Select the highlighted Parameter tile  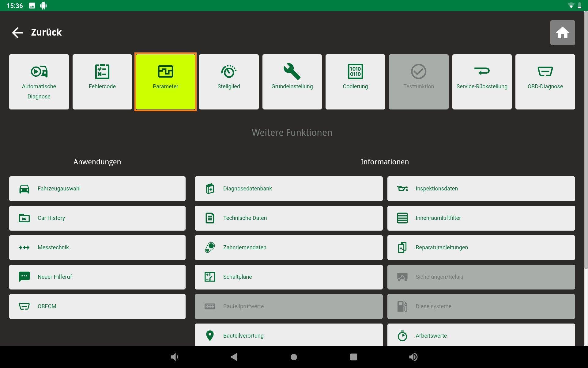tap(165, 82)
